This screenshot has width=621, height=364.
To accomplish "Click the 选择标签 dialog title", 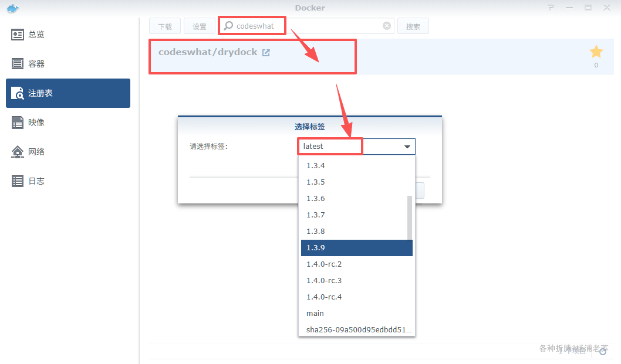I will coord(310,127).
